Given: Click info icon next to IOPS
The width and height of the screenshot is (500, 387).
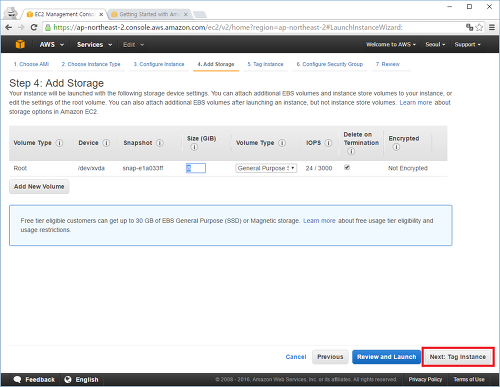Looking at the screenshot, I should coord(328,143).
